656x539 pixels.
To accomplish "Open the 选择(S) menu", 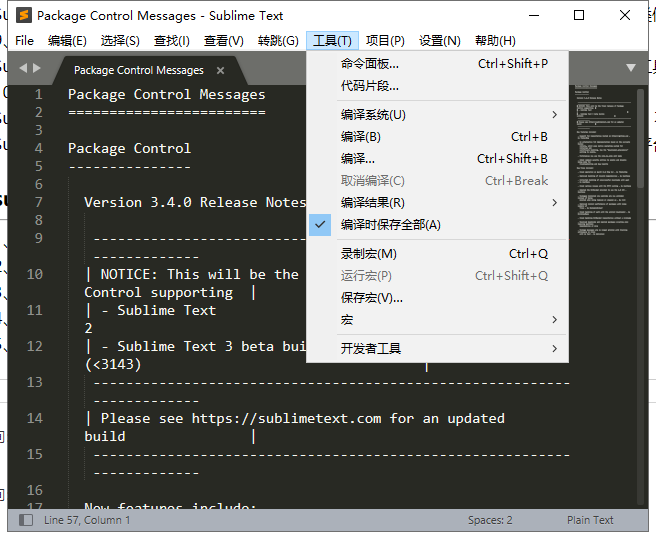I will pos(120,41).
